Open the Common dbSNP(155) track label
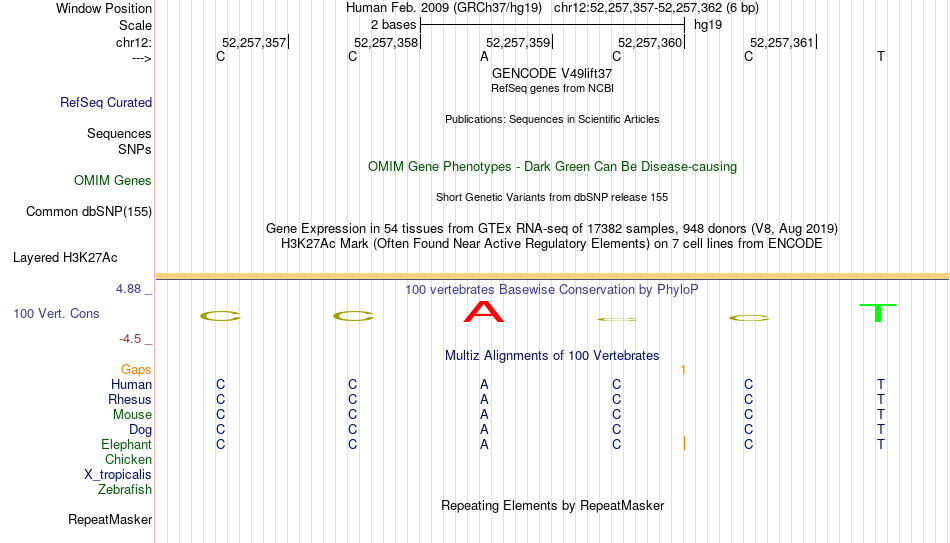Image resolution: width=950 pixels, height=543 pixels. click(x=88, y=212)
